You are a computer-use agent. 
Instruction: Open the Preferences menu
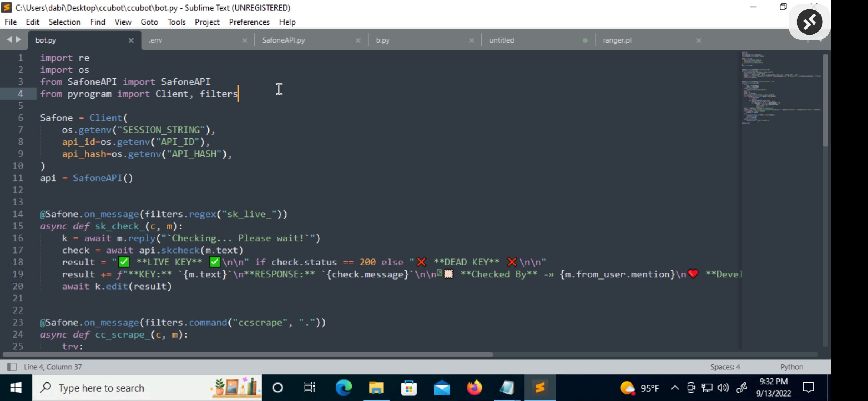pyautogui.click(x=249, y=22)
